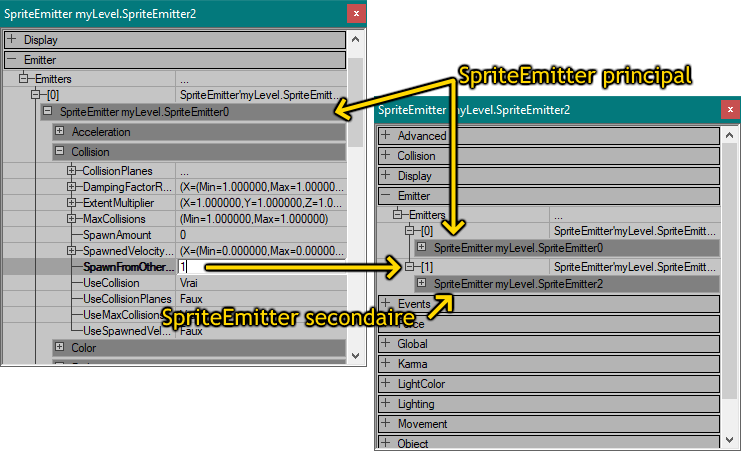Expand the Color section in left window

point(60,347)
